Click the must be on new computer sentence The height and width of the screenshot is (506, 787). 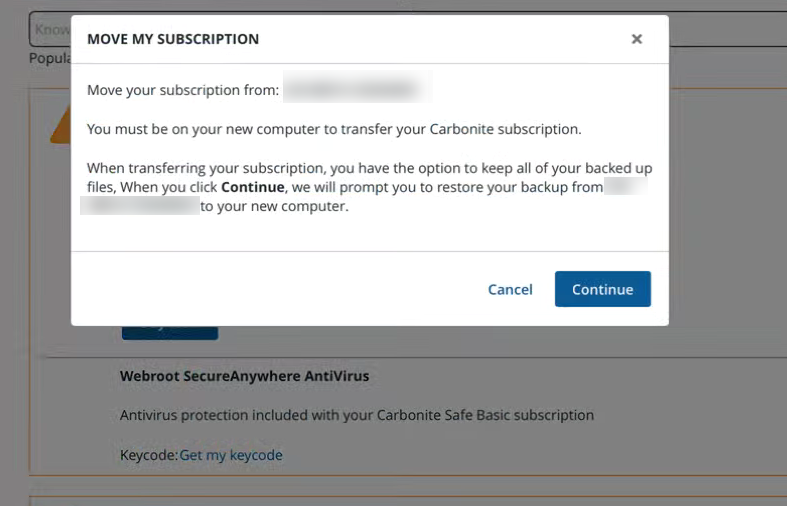[x=334, y=129]
